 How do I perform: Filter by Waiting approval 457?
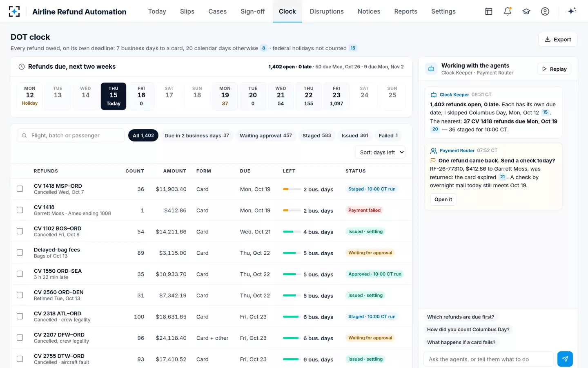coord(266,135)
